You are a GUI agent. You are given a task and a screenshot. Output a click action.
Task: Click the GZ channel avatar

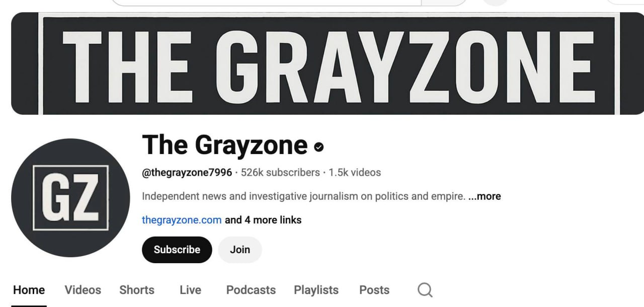click(70, 198)
